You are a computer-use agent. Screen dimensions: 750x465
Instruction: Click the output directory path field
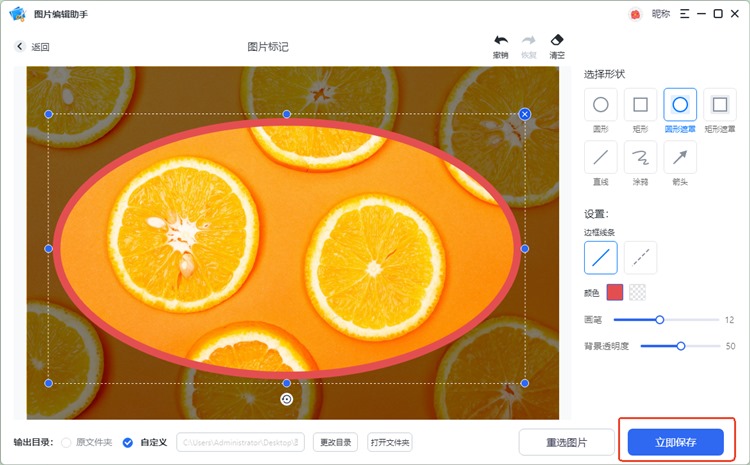pyautogui.click(x=241, y=442)
